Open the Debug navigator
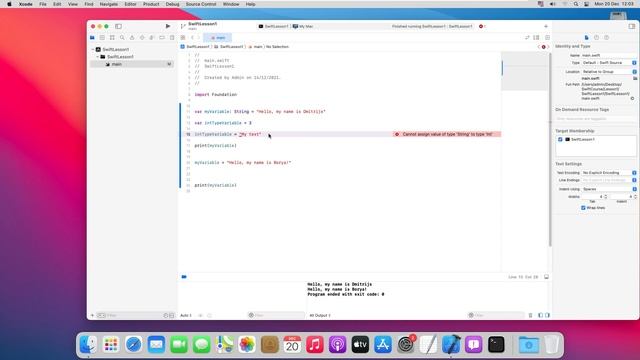The height and width of the screenshot is (360, 640). [152, 38]
